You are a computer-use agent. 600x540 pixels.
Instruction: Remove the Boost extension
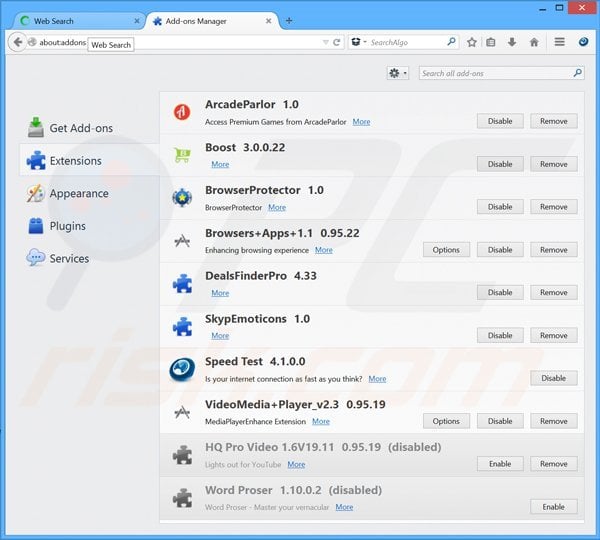(x=554, y=164)
